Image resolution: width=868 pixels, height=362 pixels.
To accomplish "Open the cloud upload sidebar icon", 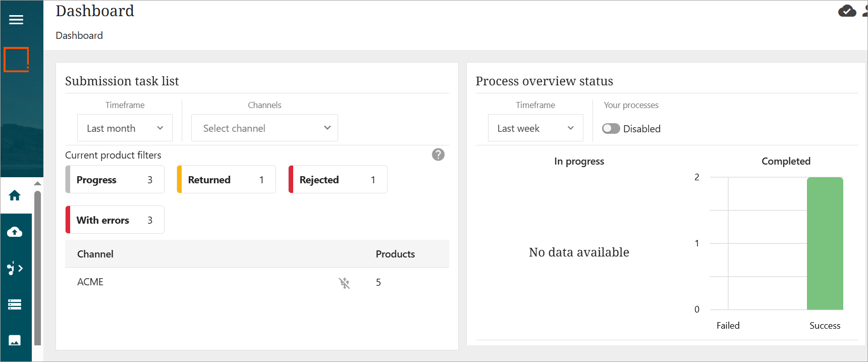I will point(15,232).
